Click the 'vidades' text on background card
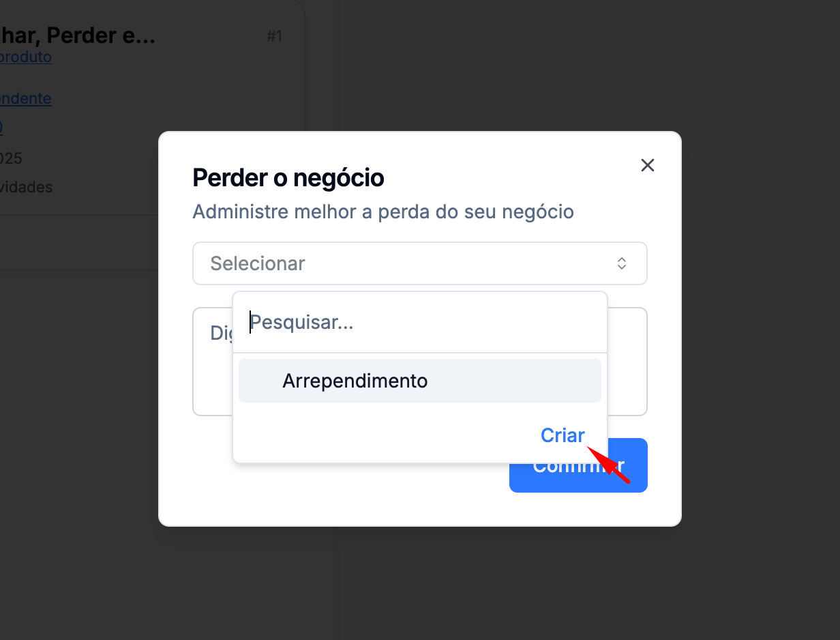This screenshot has height=640, width=840. (x=26, y=187)
